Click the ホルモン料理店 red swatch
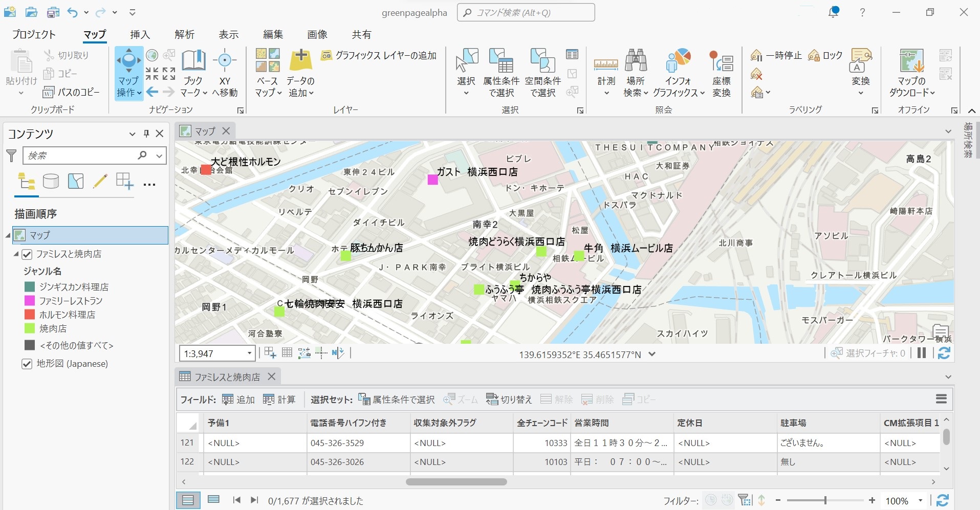 coord(30,314)
